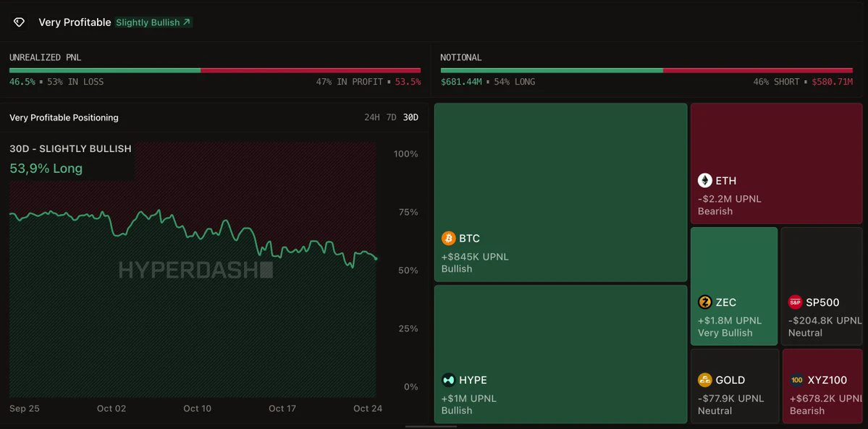Image resolution: width=868 pixels, height=429 pixels.
Task: Click the 53,9% Long reading
Action: coord(46,169)
